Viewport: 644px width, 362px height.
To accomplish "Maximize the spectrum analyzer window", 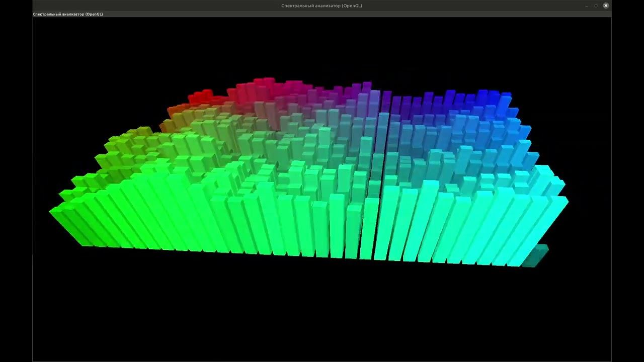I will coord(596,6).
